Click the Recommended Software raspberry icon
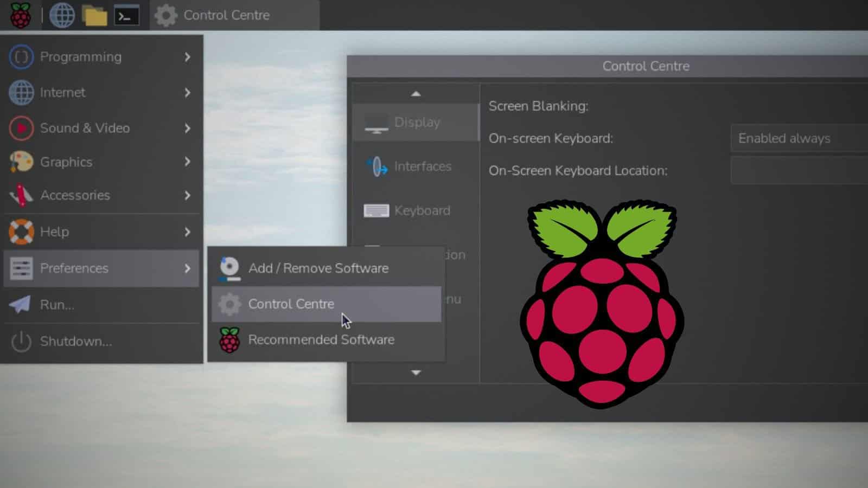 coord(229,340)
